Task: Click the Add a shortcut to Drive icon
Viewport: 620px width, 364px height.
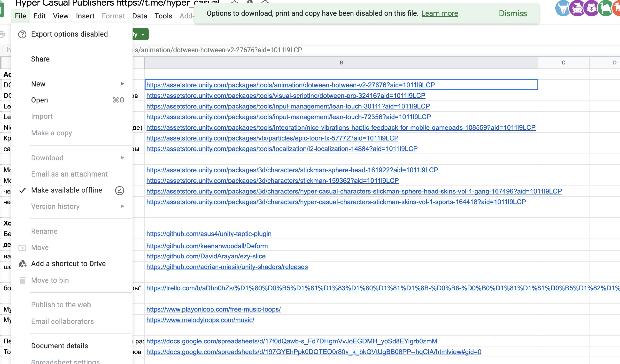Action: pos(22,264)
